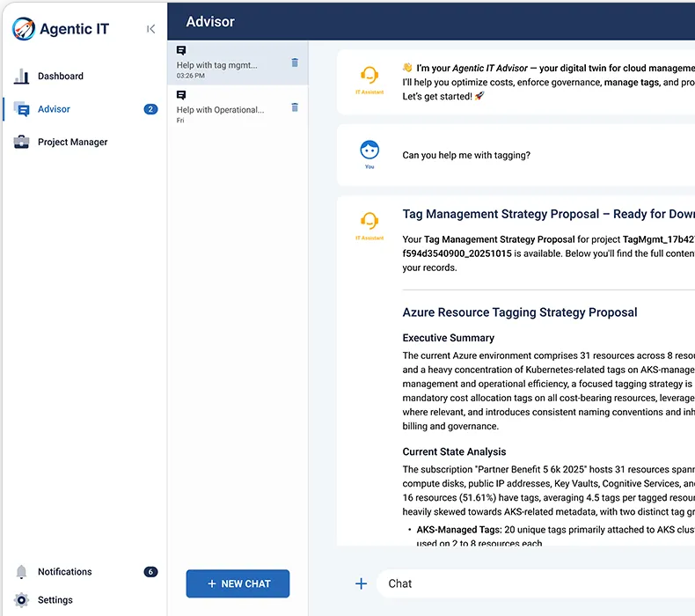
Task: Open the Notifications panel
Action: (64, 572)
